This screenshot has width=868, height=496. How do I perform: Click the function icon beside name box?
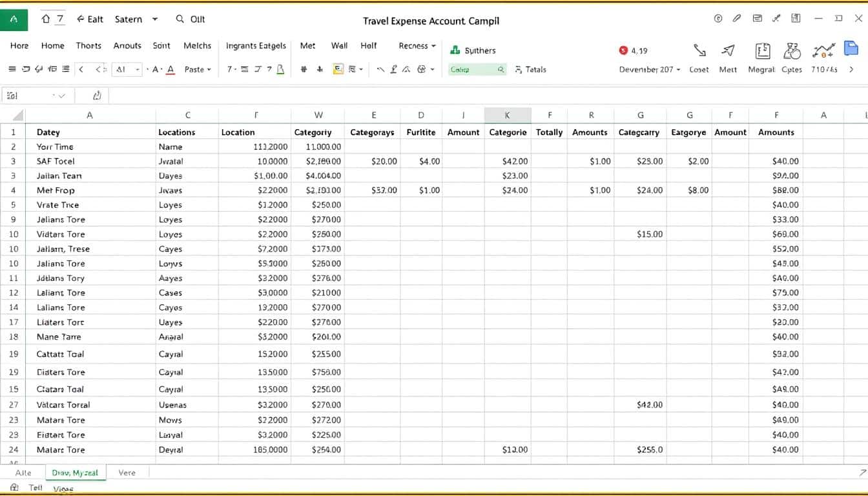click(97, 96)
